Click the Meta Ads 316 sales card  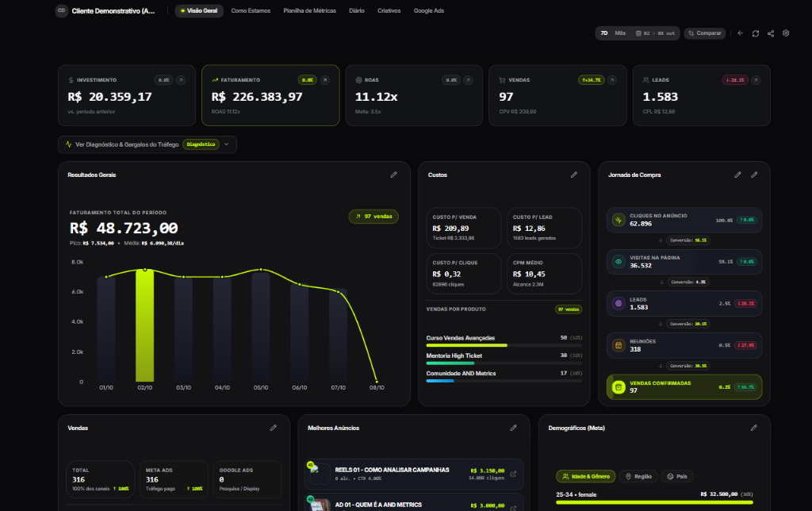point(174,479)
